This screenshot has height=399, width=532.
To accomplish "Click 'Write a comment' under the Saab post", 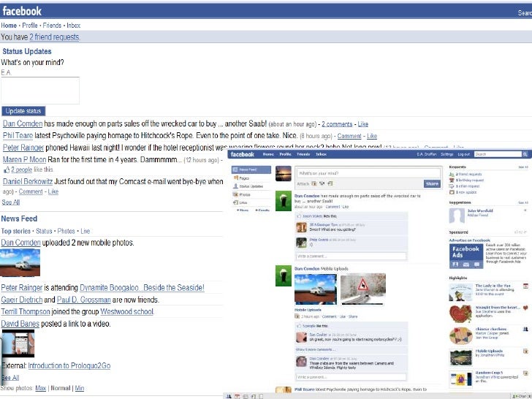I will point(351,256).
